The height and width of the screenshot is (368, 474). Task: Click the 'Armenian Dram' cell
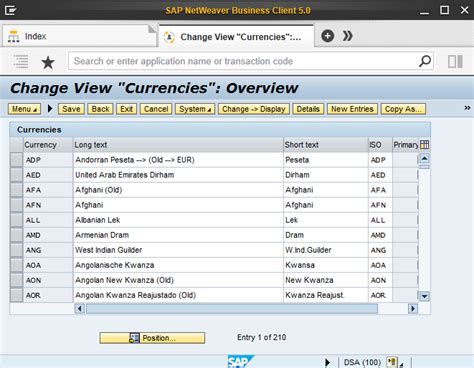point(178,235)
